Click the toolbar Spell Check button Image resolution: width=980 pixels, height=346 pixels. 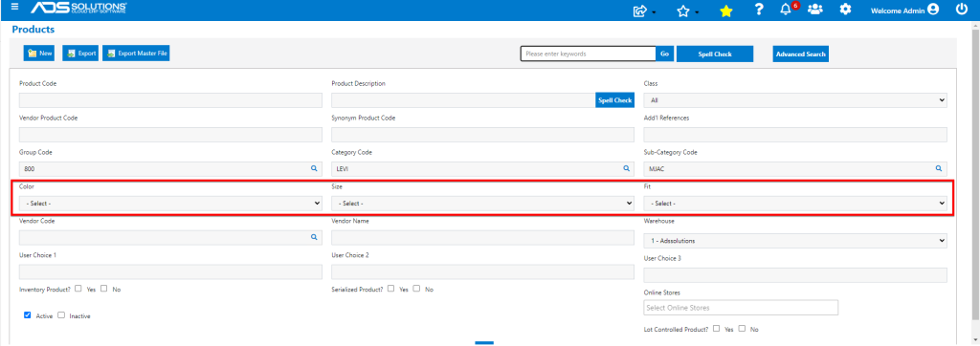(715, 54)
